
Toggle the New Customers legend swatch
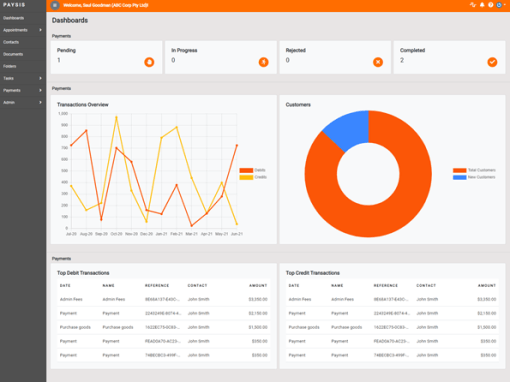click(459, 177)
